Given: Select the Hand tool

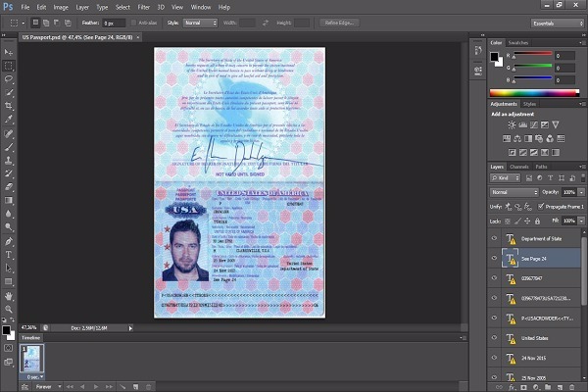Looking at the screenshot, I should pyautogui.click(x=9, y=295).
